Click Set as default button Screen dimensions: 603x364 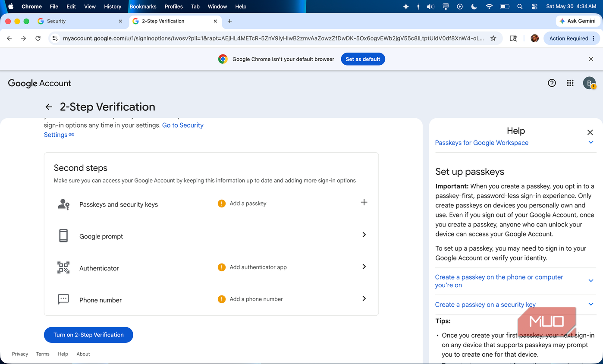coord(363,59)
